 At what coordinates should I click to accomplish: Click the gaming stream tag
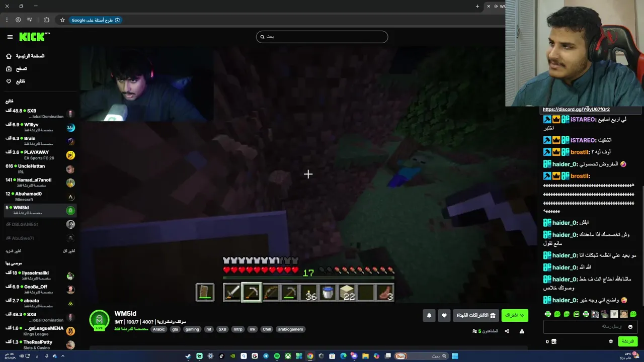tap(192, 329)
